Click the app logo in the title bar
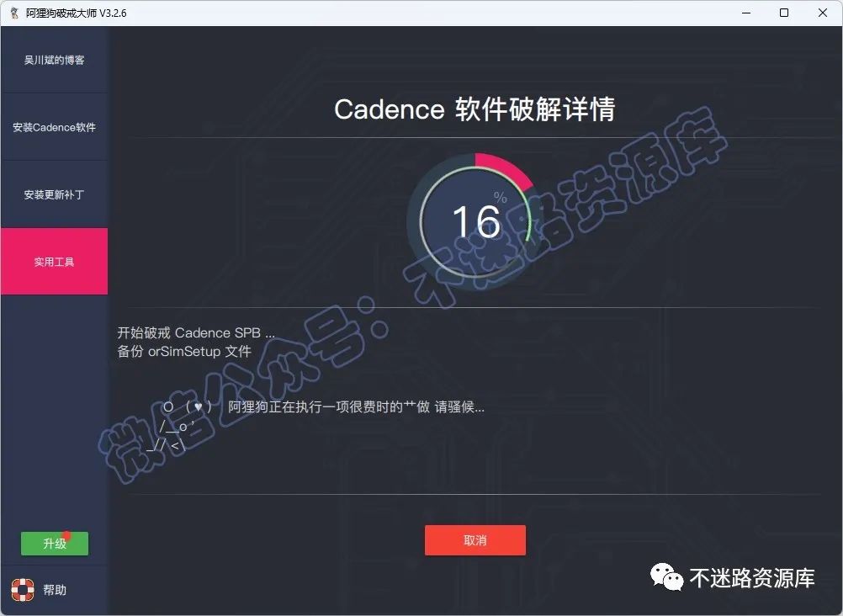Image resolution: width=843 pixels, height=616 pixels. point(14,13)
